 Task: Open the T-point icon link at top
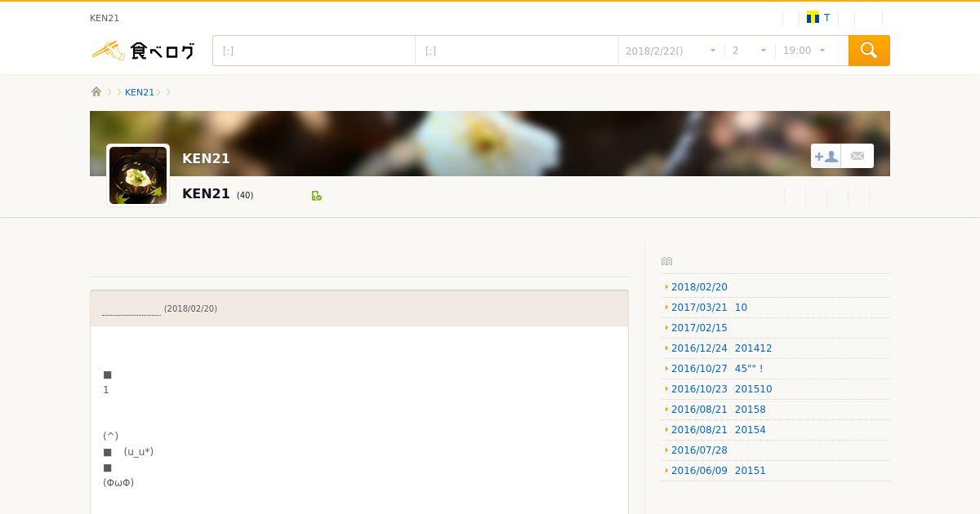tap(818, 18)
